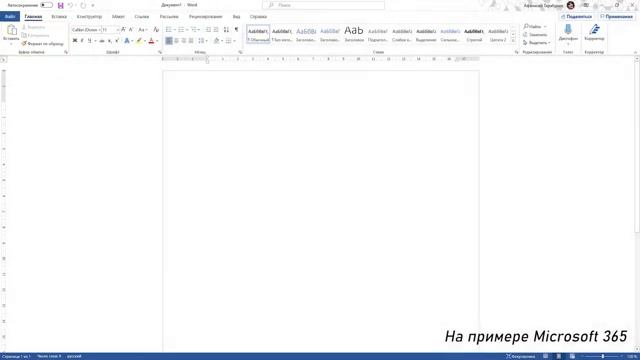Open the Макет ribbon tab

pyautogui.click(x=118, y=17)
